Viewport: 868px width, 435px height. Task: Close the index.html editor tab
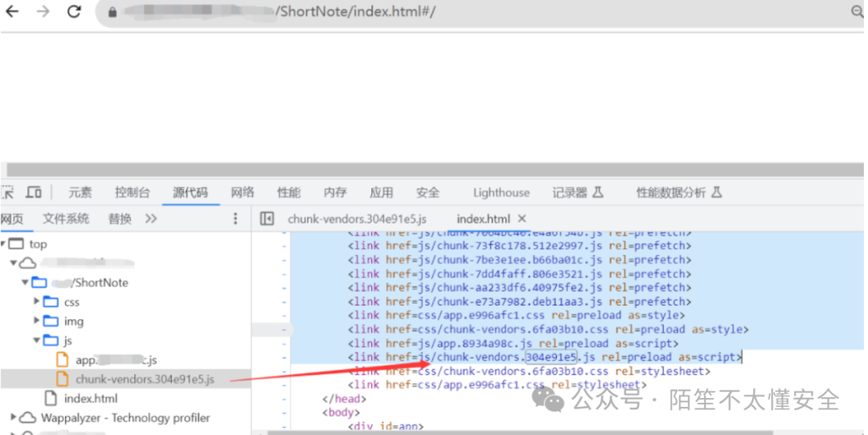pyautogui.click(x=522, y=219)
